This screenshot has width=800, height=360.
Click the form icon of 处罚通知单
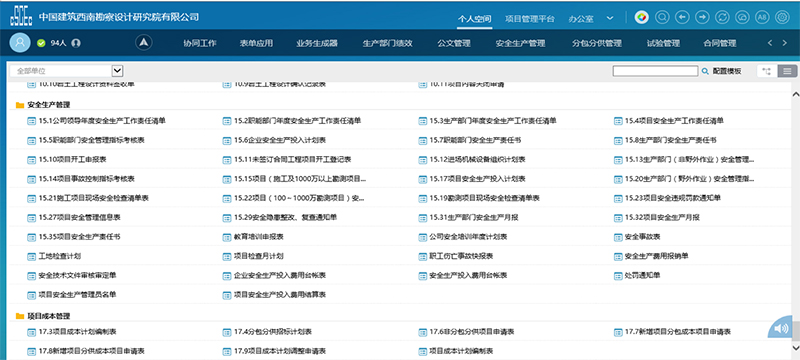pos(618,275)
